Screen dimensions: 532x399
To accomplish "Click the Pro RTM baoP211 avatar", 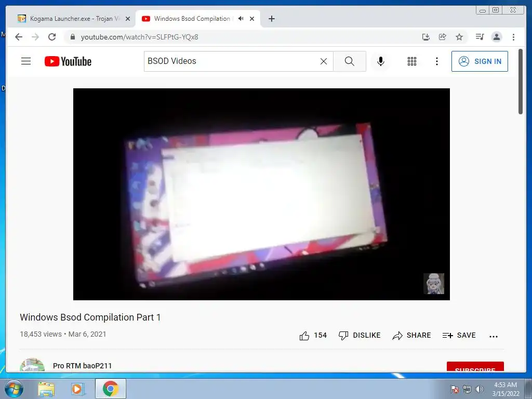I will click(x=32, y=365).
